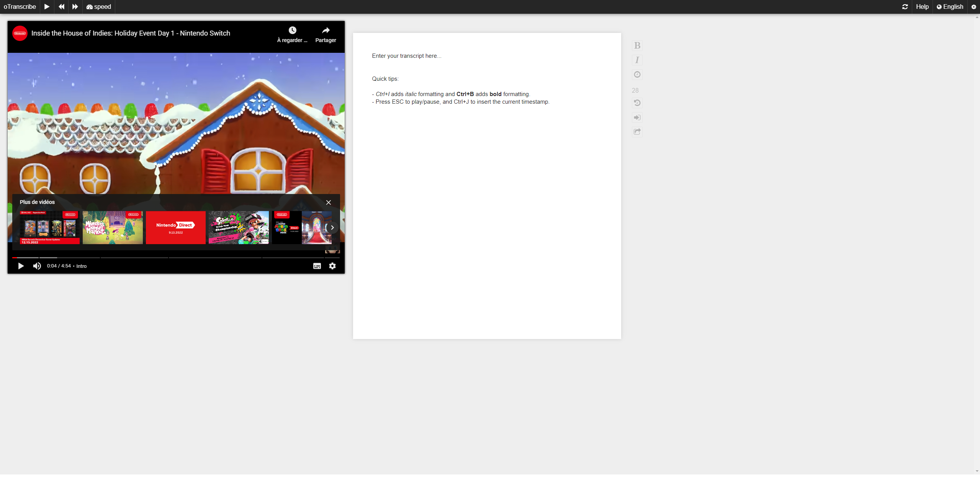Mute the video volume
This screenshot has height=481, width=980.
[37, 266]
